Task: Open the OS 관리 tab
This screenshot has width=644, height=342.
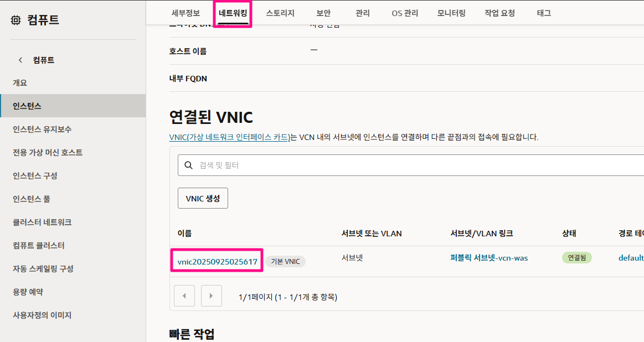Action: [x=404, y=13]
